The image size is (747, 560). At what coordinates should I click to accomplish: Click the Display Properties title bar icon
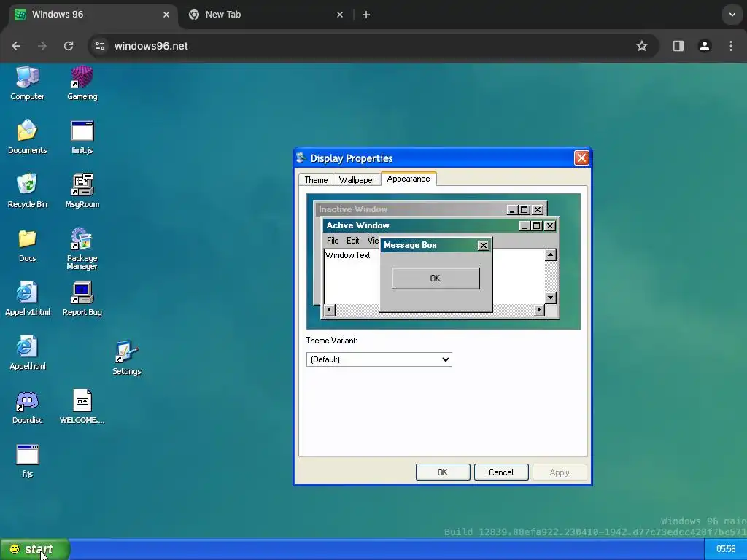(301, 157)
